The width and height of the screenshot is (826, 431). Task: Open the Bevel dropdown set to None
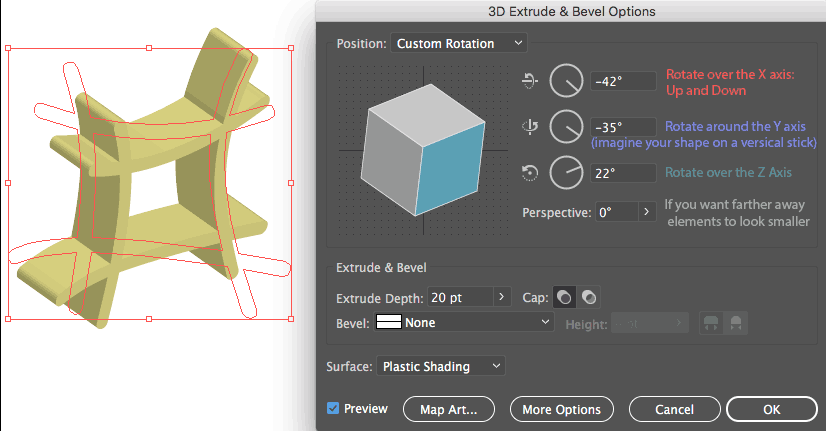coord(464,323)
